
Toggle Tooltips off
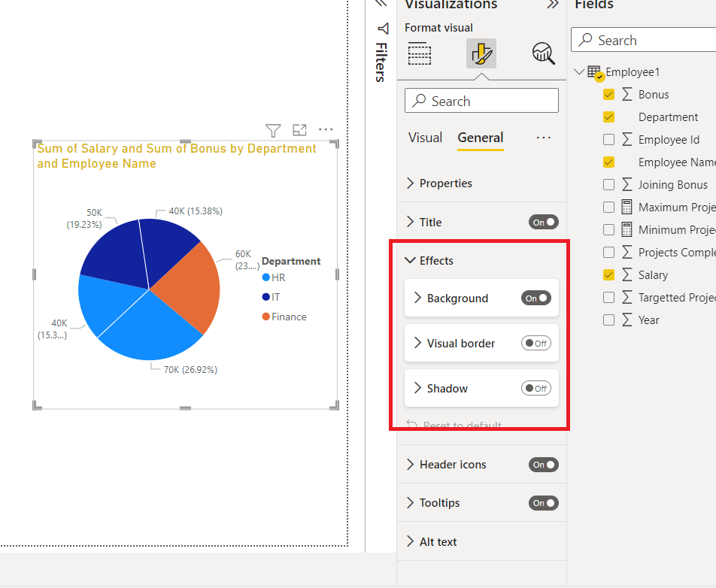[x=543, y=503]
